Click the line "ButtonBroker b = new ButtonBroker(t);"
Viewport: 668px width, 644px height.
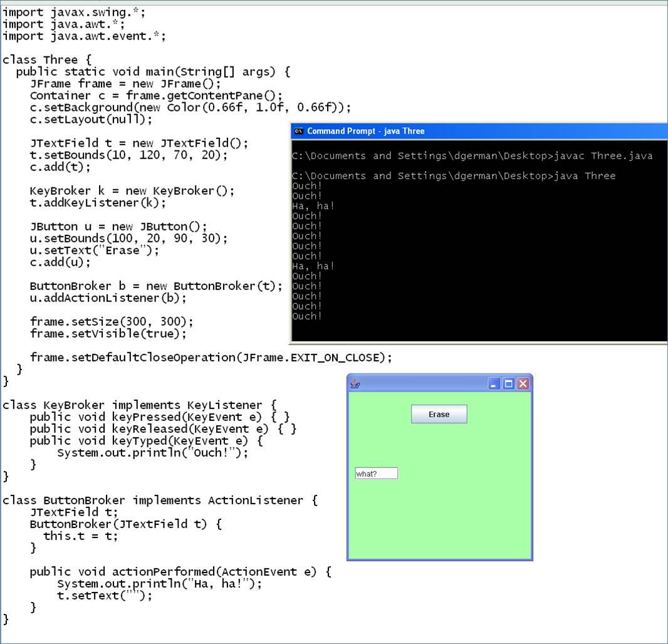(156, 286)
